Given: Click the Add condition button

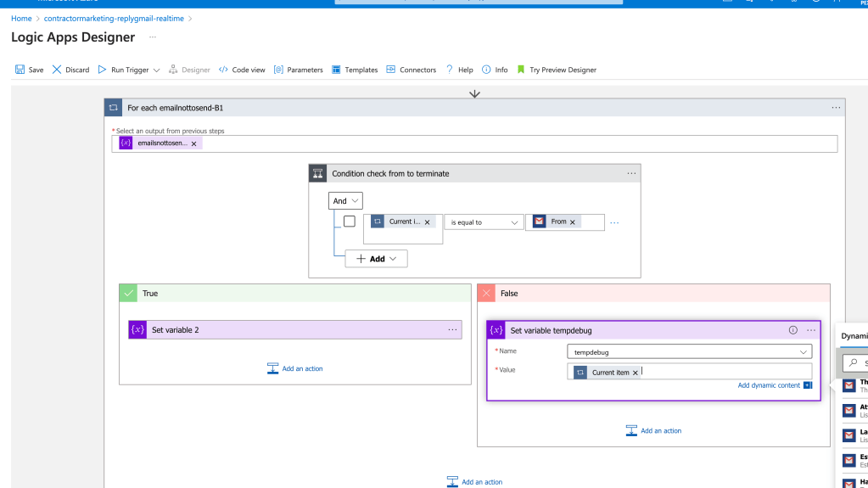Looking at the screenshot, I should pyautogui.click(x=377, y=259).
